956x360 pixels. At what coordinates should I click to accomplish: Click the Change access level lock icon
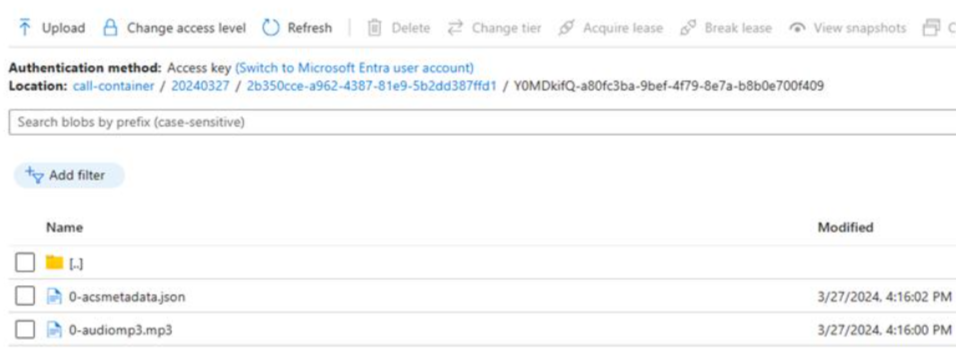pyautogui.click(x=110, y=27)
